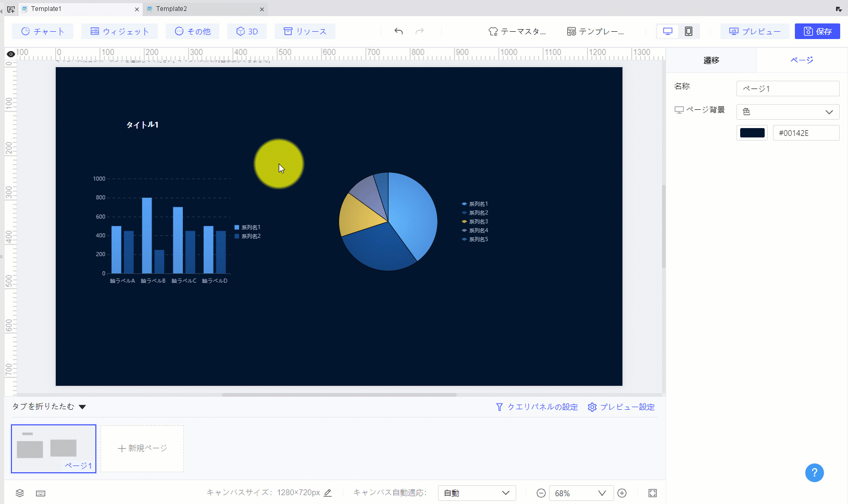Open the template library
This screenshot has width=848, height=504.
pyautogui.click(x=595, y=31)
